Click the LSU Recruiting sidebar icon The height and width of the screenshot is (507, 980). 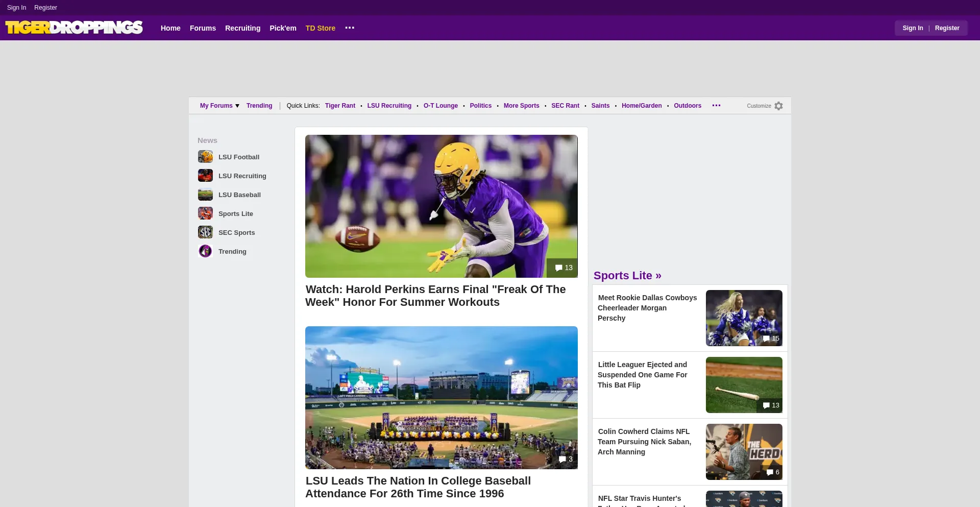pyautogui.click(x=205, y=176)
